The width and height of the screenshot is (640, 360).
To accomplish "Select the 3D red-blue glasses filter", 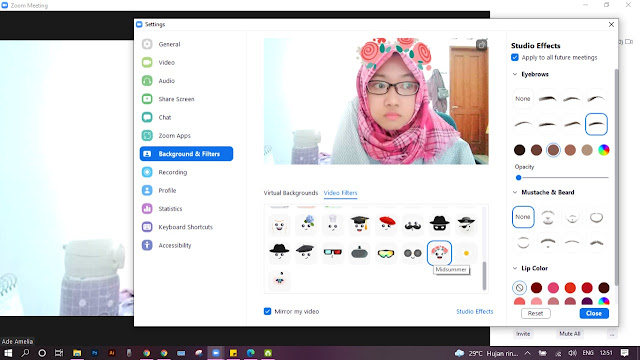I will click(x=333, y=253).
